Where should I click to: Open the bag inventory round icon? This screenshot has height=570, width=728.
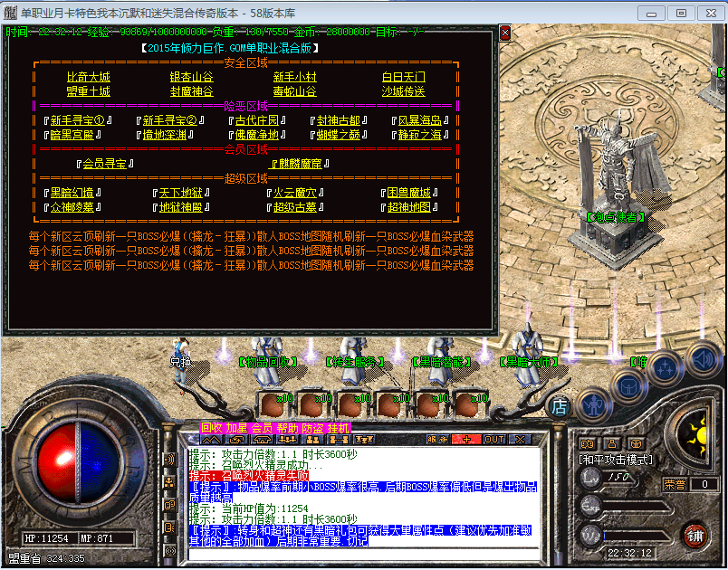pos(628,387)
